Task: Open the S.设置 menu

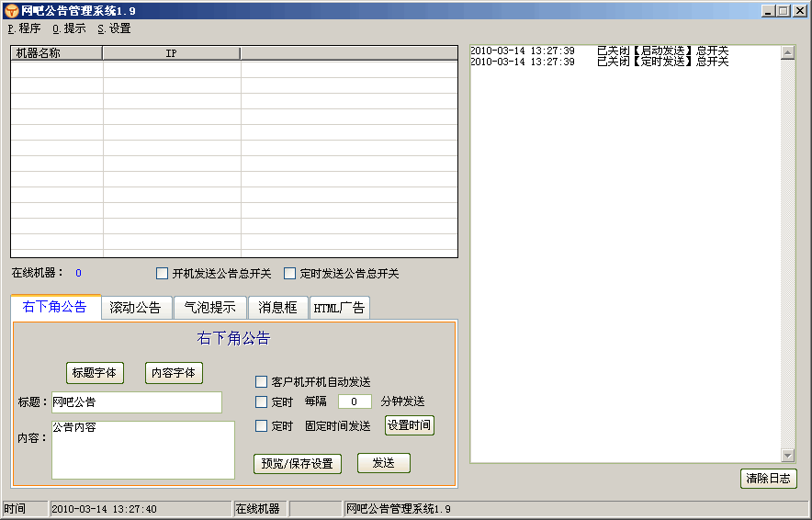Action: pyautogui.click(x=114, y=28)
